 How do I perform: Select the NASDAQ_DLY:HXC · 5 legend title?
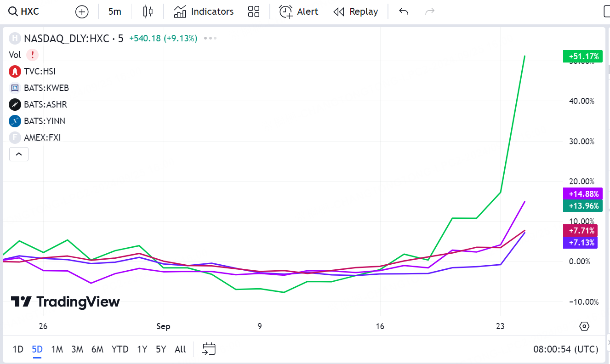click(74, 39)
